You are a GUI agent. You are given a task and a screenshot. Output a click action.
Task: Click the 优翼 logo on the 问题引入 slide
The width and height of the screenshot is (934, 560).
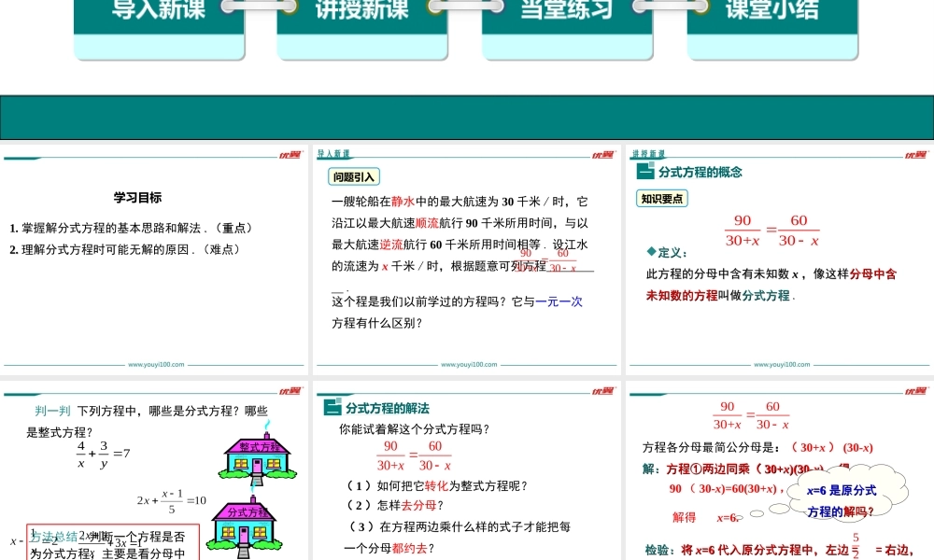[x=602, y=155]
